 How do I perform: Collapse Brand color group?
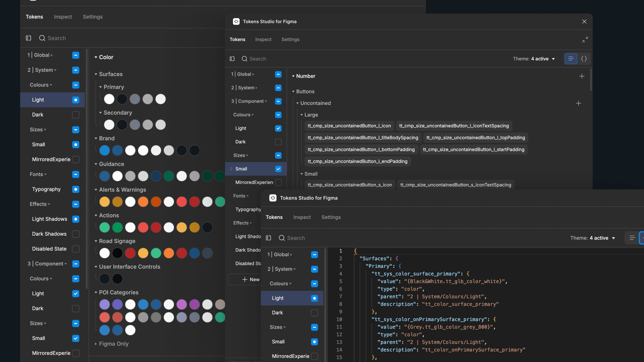click(96, 138)
